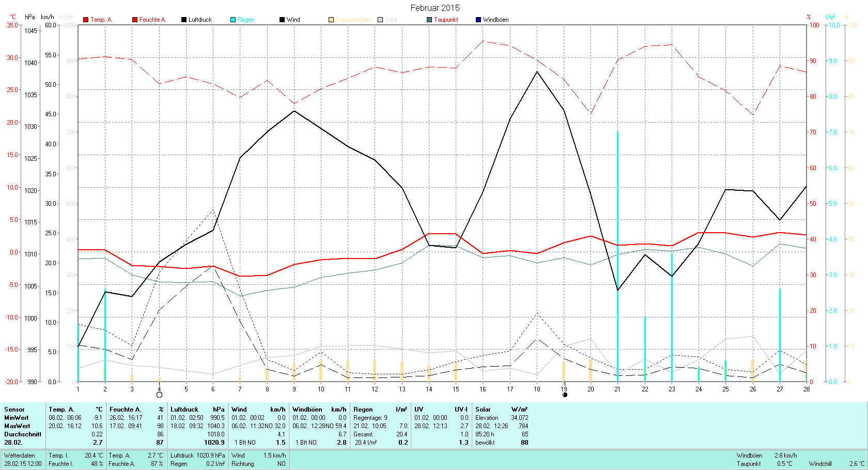The image size is (868, 470).
Task: Click the timestamp 28.02.15 12:00
Action: coord(23,464)
